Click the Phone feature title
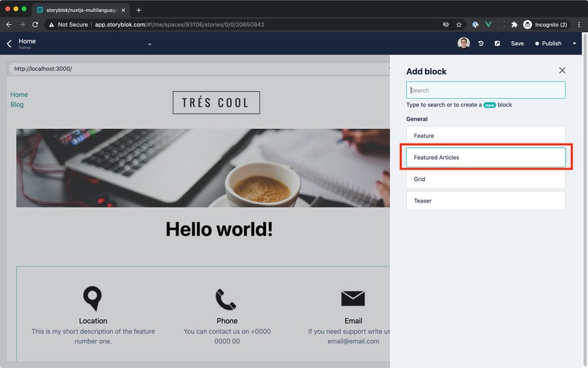Image resolution: width=588 pixels, height=368 pixels. pyautogui.click(x=227, y=321)
